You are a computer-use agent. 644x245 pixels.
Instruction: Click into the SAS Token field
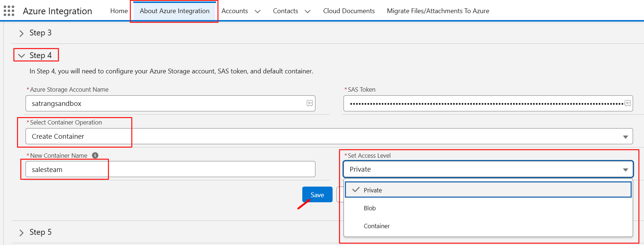click(488, 103)
